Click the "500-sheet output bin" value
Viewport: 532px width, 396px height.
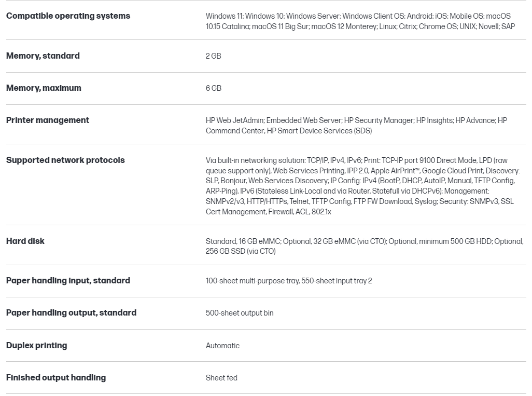pyautogui.click(x=240, y=313)
